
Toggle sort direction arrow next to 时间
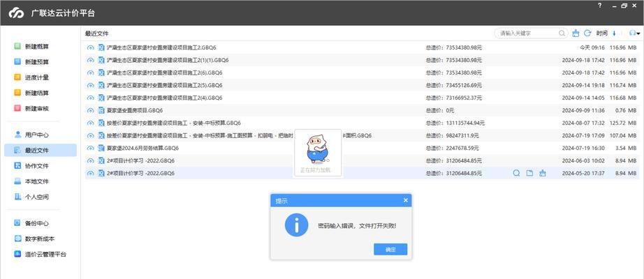point(614,33)
